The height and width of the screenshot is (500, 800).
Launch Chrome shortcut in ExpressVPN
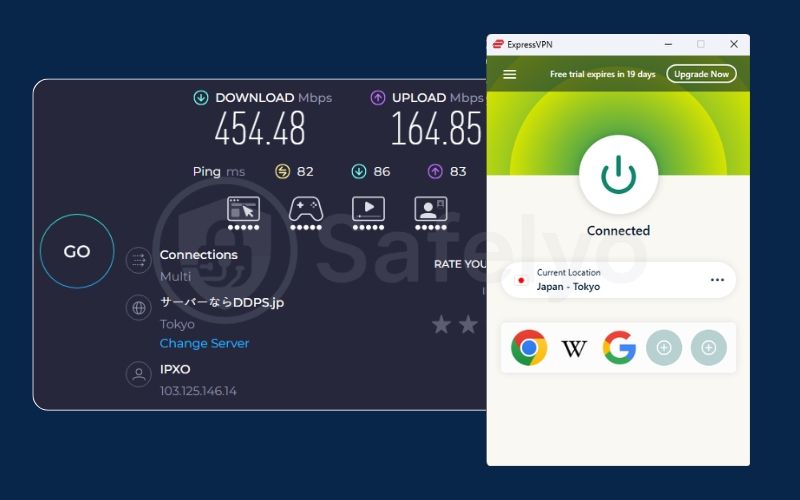pyautogui.click(x=529, y=347)
